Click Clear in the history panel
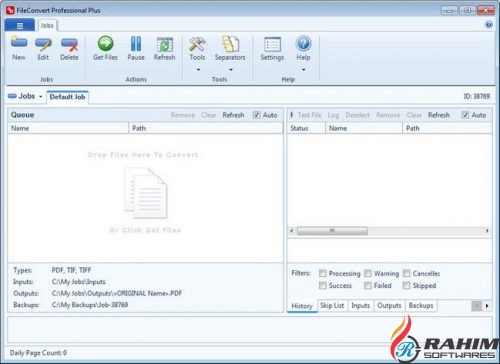The width and height of the screenshot is (500, 364). [414, 115]
